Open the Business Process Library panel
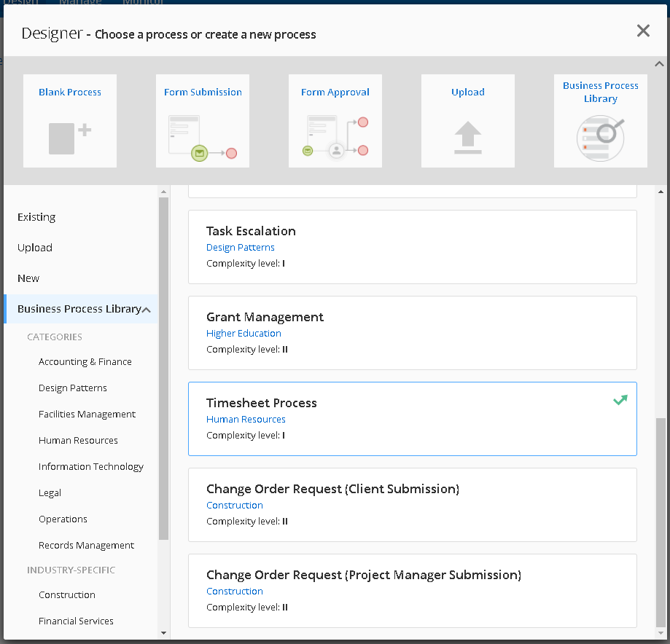Viewport: 670px width, 644px height. (x=600, y=120)
